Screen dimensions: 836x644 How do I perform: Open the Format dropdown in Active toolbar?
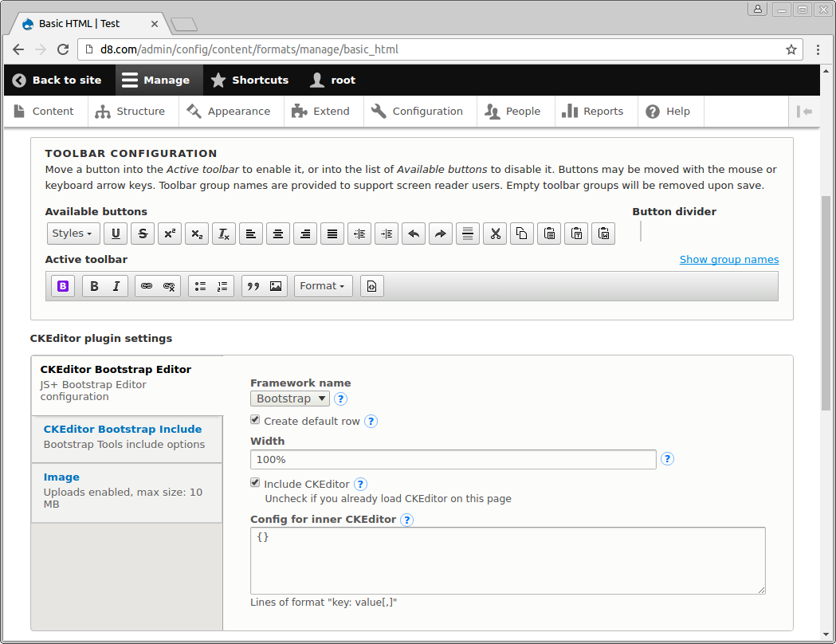coord(323,286)
